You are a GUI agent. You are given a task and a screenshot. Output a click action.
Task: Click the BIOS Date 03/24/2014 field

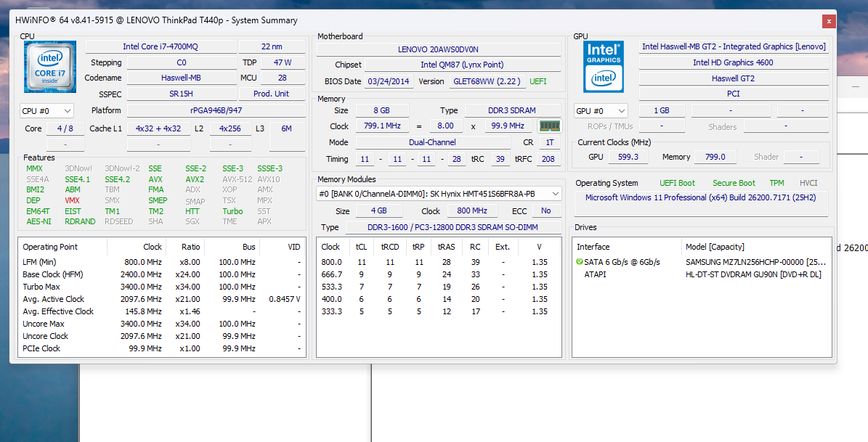coord(389,81)
